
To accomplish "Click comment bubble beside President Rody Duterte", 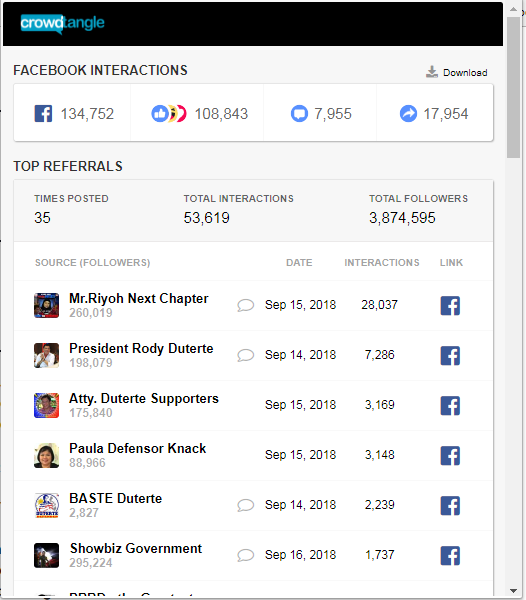I will coord(246,355).
